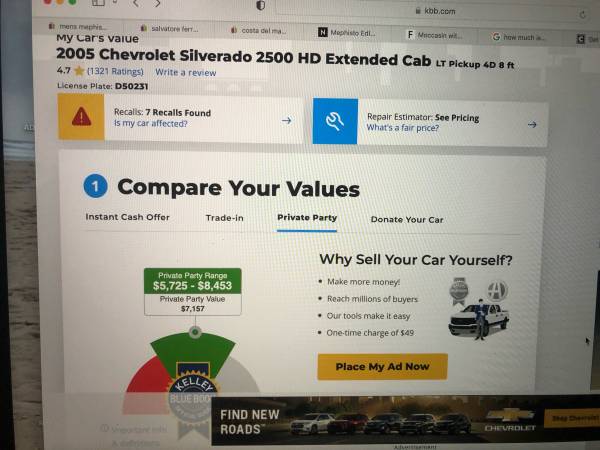Click the Place My Ad Now button
The image size is (600, 450).
(383, 366)
